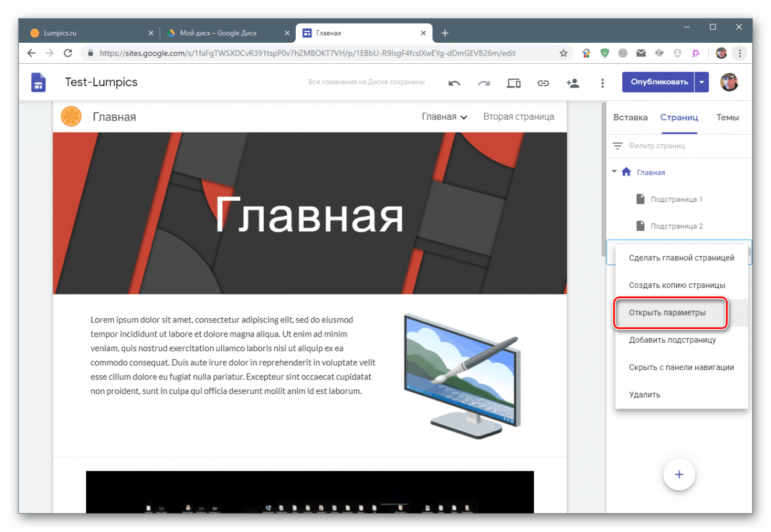The image size is (771, 532).
Task: Expand the Опубликовать dropdown arrow
Action: 702,83
